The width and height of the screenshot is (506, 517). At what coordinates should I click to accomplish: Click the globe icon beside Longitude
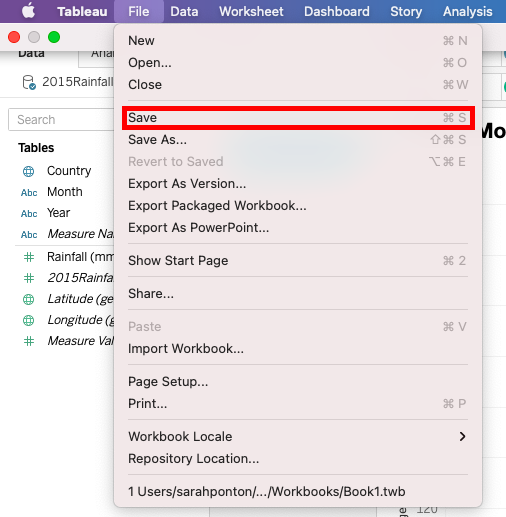tap(28, 320)
